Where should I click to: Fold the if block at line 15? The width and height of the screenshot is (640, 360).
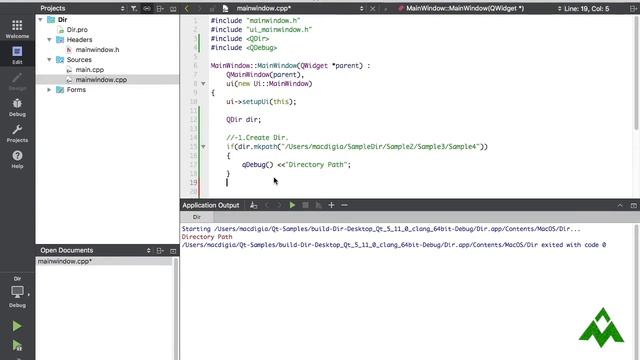[203, 147]
